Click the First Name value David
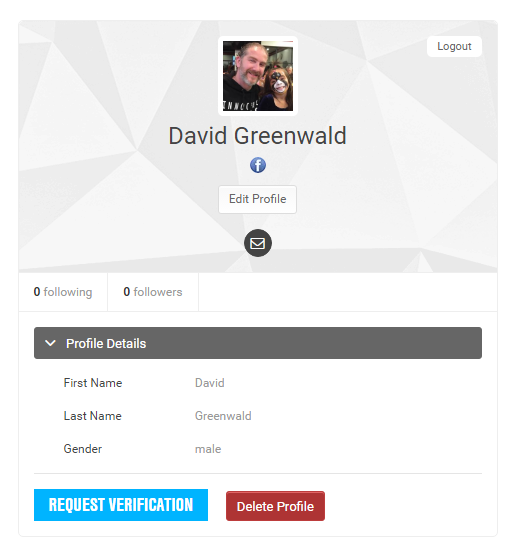Viewport: 513px width, 550px height. [210, 383]
